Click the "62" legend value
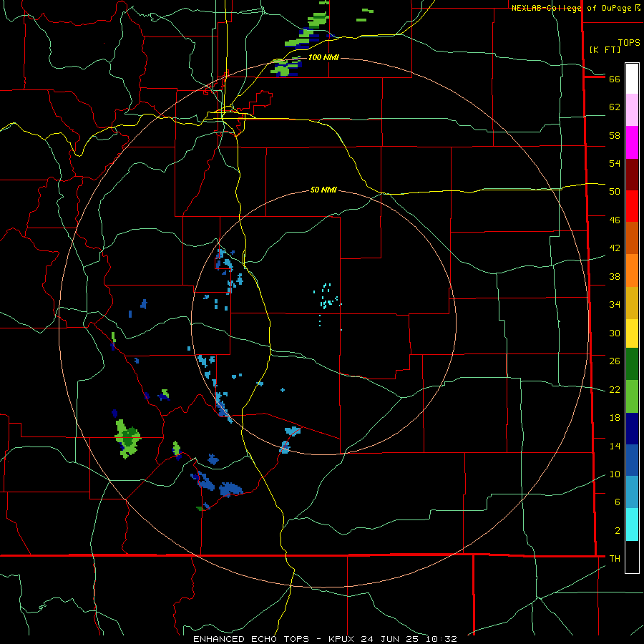Screen dimensions: 644x644 coord(615,107)
